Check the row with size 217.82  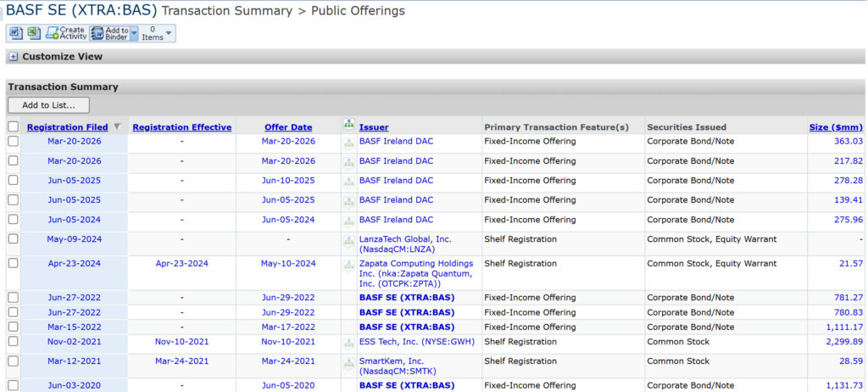tap(14, 161)
